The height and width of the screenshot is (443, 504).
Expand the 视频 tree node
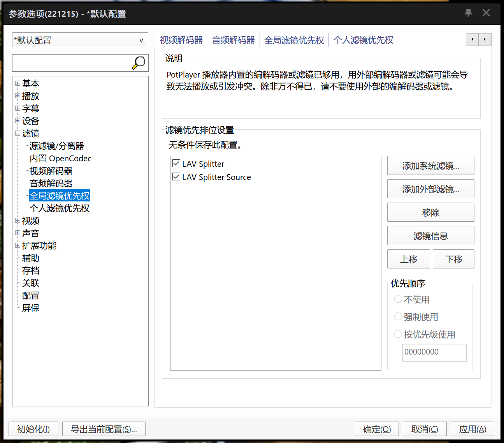click(x=18, y=221)
